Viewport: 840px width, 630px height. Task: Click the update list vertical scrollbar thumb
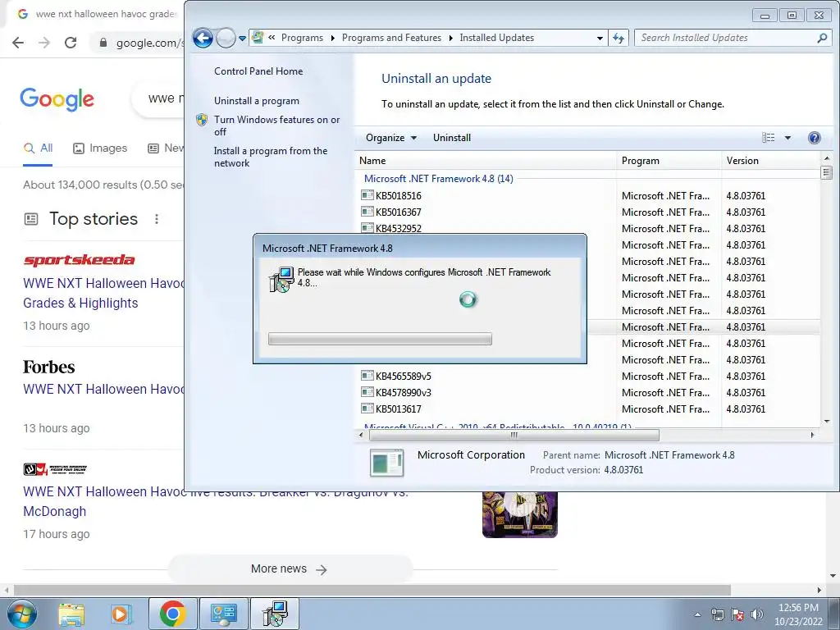[825, 172]
